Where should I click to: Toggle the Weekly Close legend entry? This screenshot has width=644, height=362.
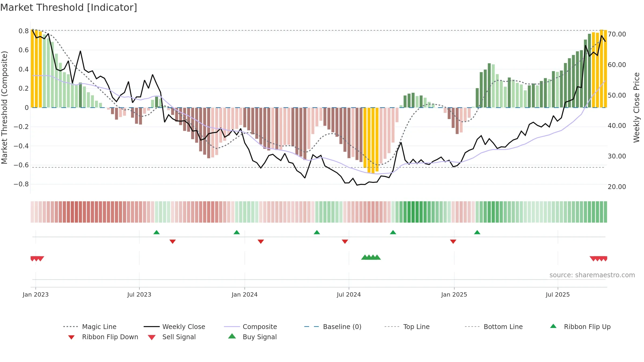click(x=174, y=327)
